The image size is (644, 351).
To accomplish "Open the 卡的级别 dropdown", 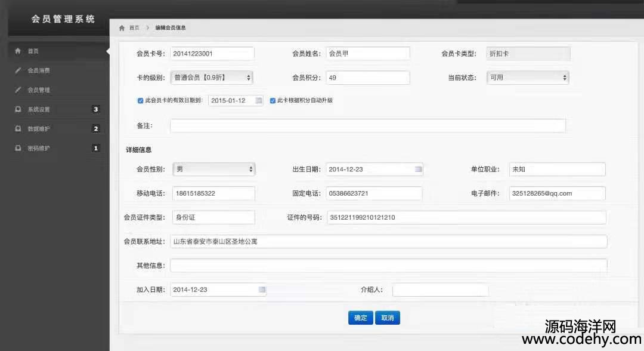I will point(212,77).
